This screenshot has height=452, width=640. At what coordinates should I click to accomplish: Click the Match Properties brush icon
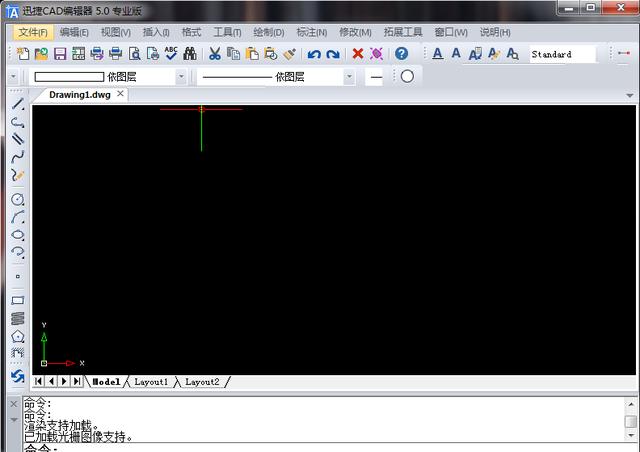(289, 53)
